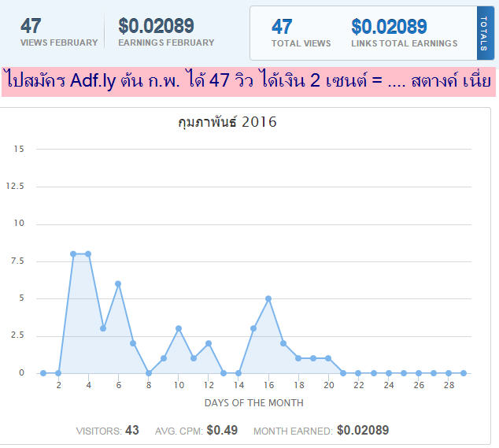Click the x-axis label 28

449,385
